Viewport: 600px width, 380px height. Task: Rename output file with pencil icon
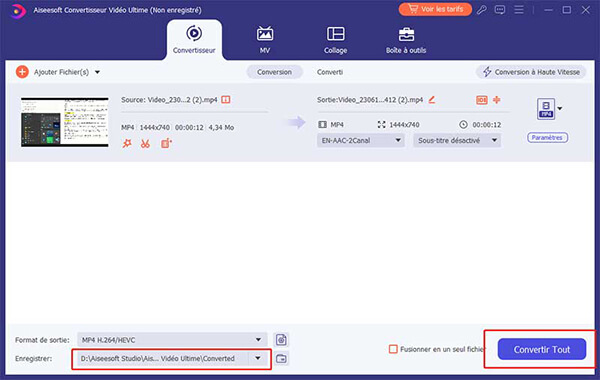(432, 100)
